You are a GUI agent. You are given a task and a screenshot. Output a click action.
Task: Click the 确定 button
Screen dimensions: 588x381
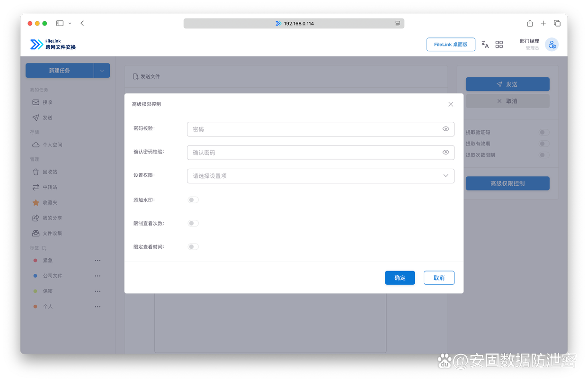pos(400,278)
